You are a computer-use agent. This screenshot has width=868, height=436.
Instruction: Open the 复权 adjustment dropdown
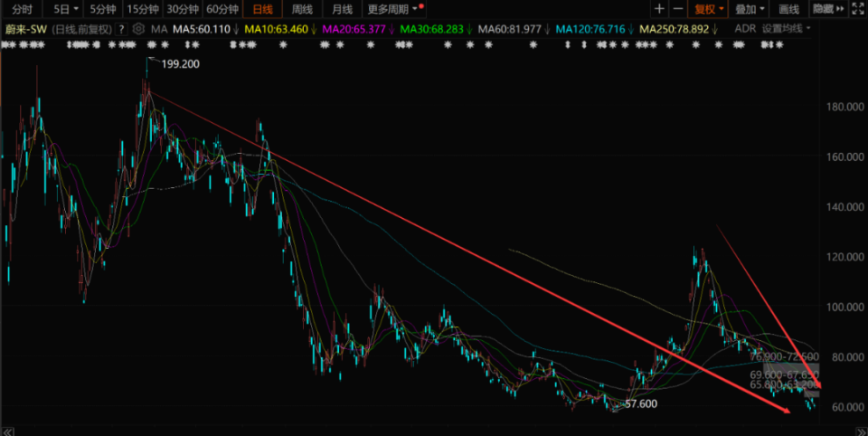click(709, 9)
